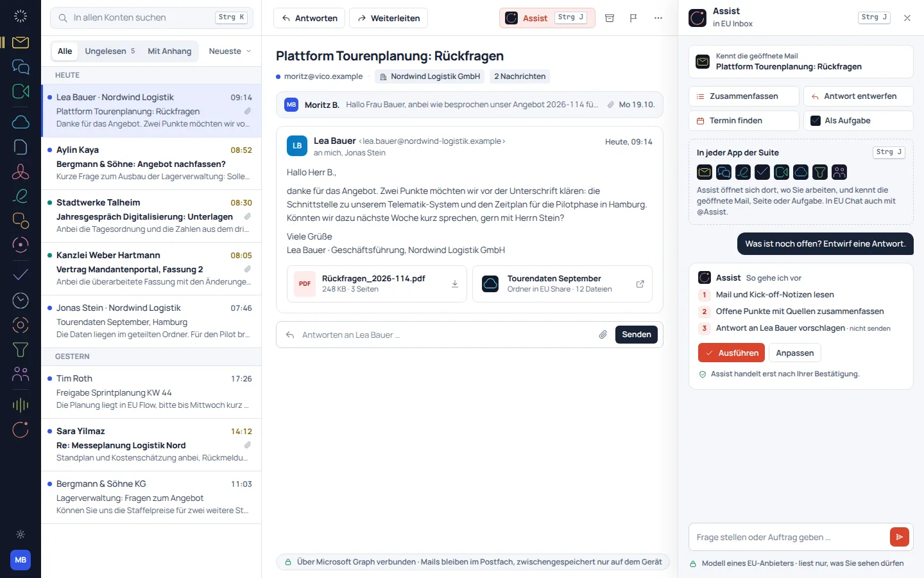Open the clock app in the left sidebar
924x578 pixels.
(21, 300)
